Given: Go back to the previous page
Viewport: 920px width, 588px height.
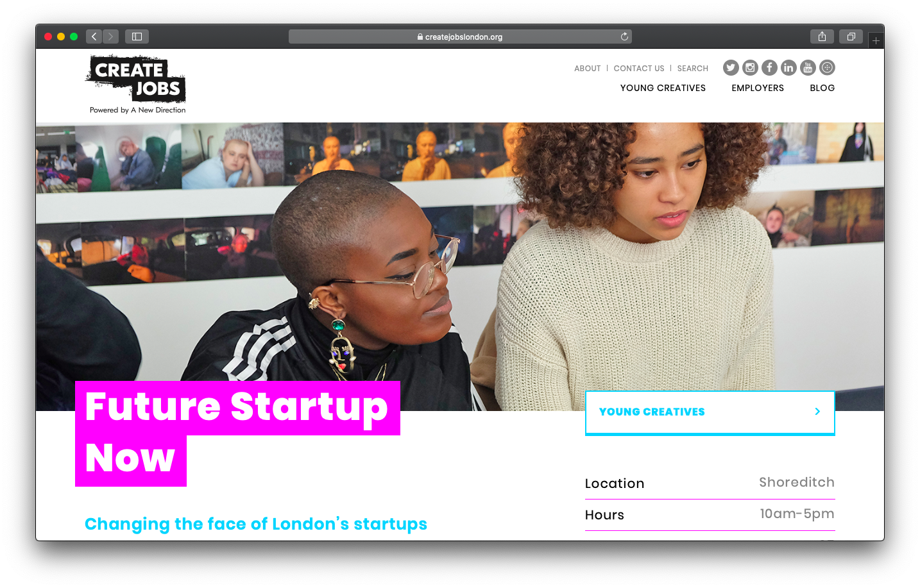Looking at the screenshot, I should click(94, 37).
